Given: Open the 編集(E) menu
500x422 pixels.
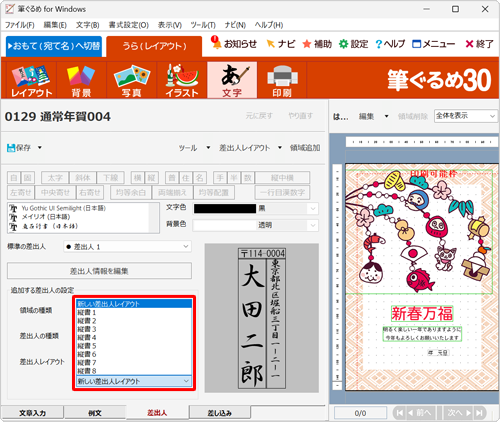Looking at the screenshot, I should pyautogui.click(x=55, y=25).
